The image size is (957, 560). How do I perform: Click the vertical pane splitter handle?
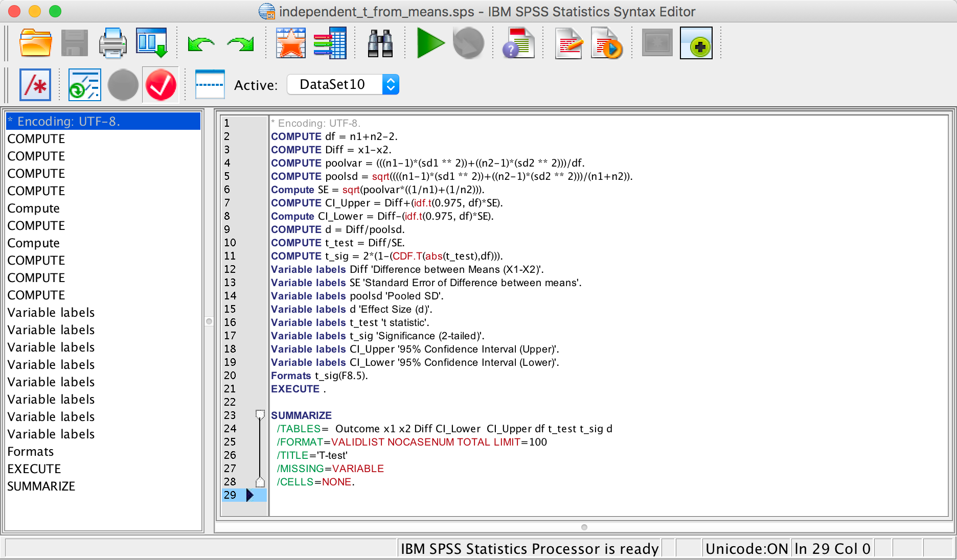pyautogui.click(x=209, y=321)
